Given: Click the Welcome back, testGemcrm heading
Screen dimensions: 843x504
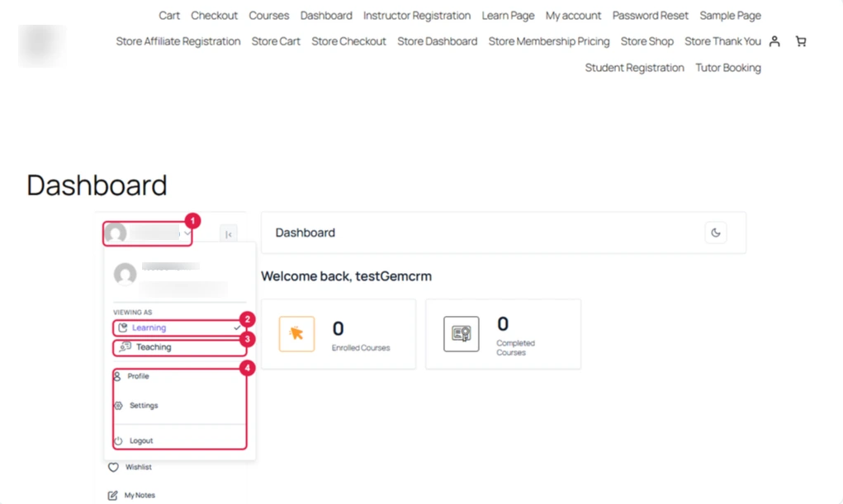Looking at the screenshot, I should [x=346, y=276].
